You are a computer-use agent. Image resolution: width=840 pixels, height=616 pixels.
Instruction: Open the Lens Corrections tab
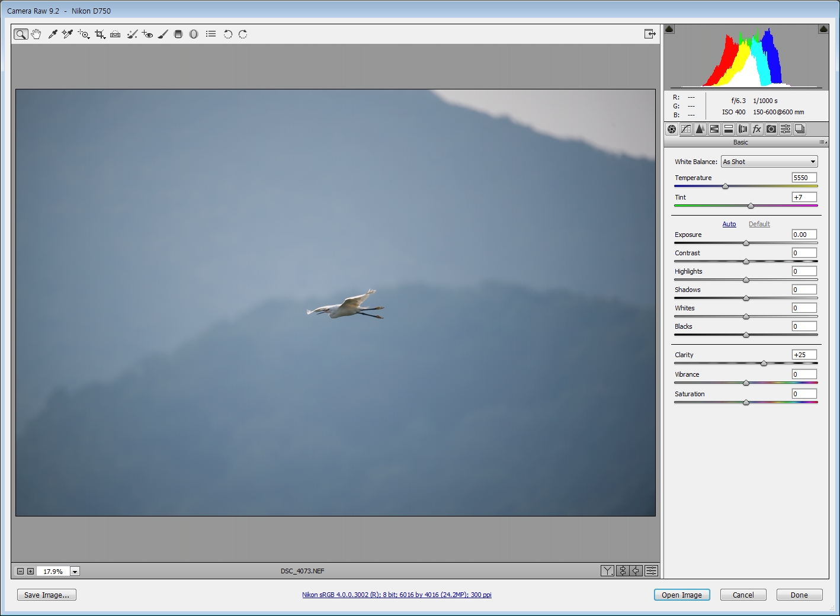coord(743,129)
